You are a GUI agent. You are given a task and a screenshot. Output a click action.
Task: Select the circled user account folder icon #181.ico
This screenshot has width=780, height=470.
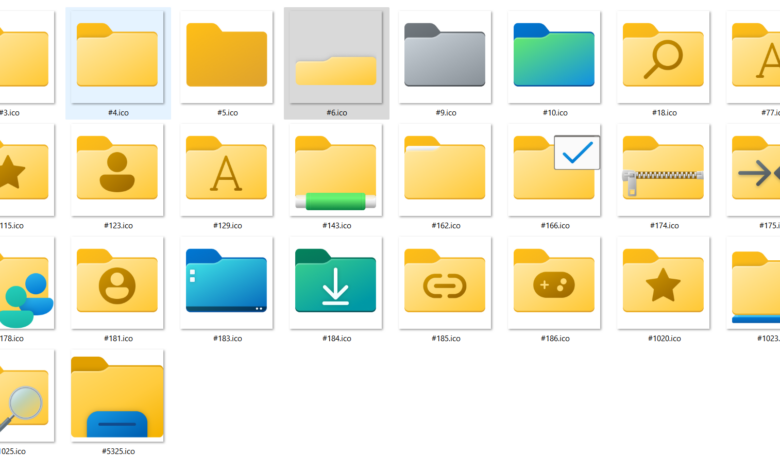click(117, 282)
